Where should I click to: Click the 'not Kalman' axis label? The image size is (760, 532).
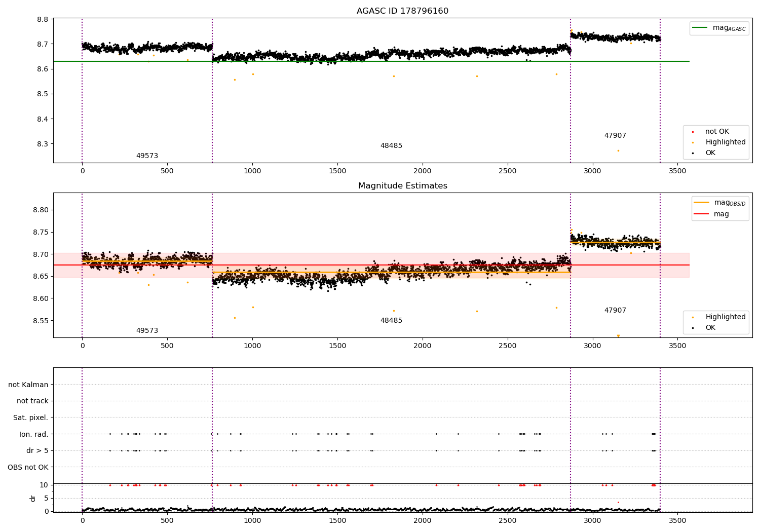[28, 385]
